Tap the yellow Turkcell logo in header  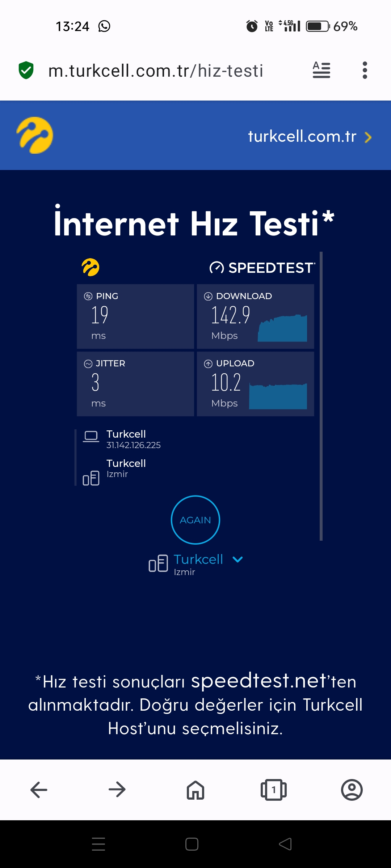click(x=35, y=135)
